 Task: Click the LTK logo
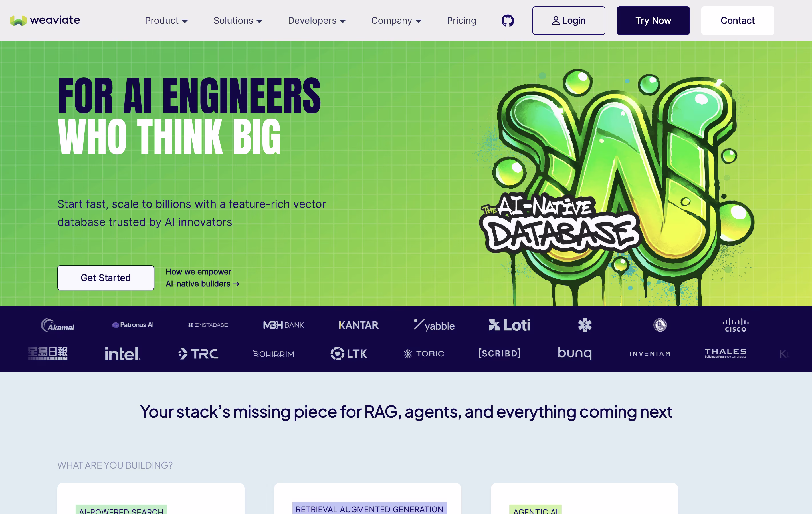pyautogui.click(x=349, y=353)
